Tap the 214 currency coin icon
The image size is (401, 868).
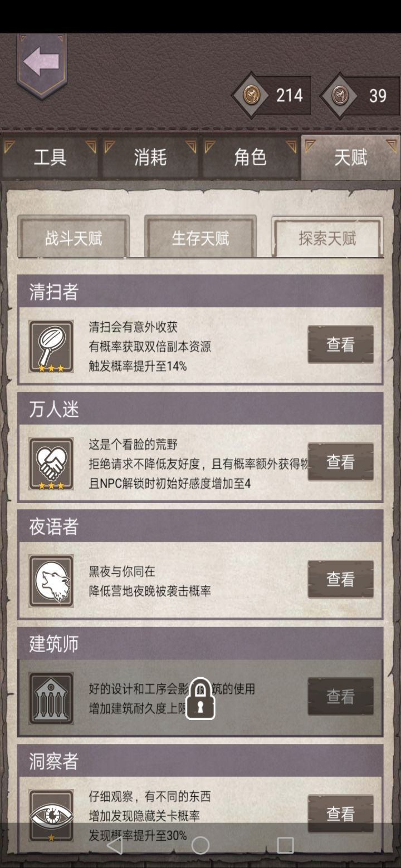tap(251, 96)
